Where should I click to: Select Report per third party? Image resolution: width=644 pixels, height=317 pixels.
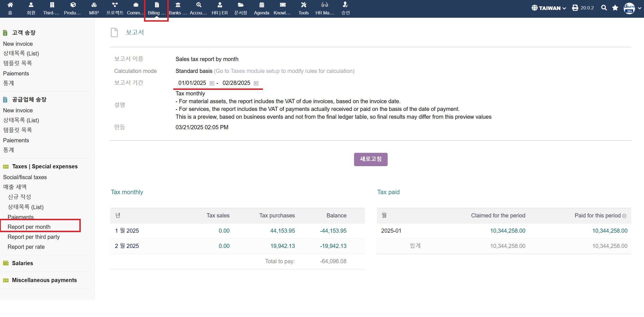coord(34,237)
